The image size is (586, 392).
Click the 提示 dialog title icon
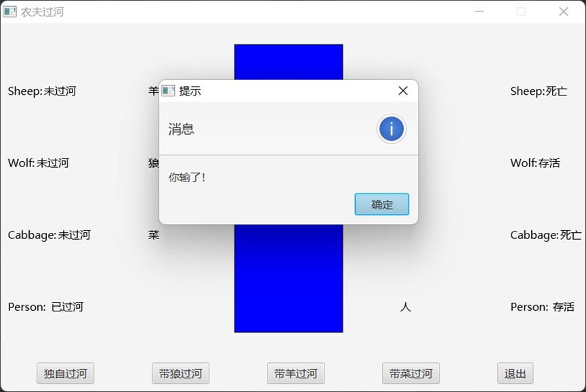[168, 91]
